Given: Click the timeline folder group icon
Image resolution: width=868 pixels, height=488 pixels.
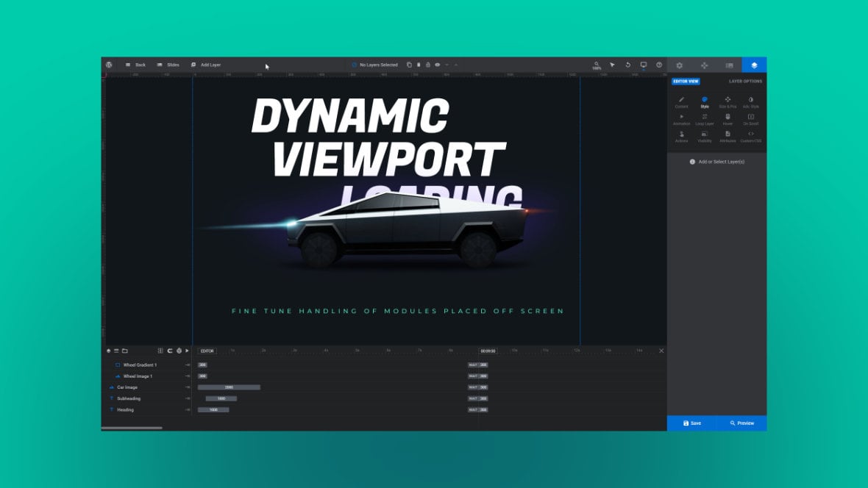Looking at the screenshot, I should (125, 351).
